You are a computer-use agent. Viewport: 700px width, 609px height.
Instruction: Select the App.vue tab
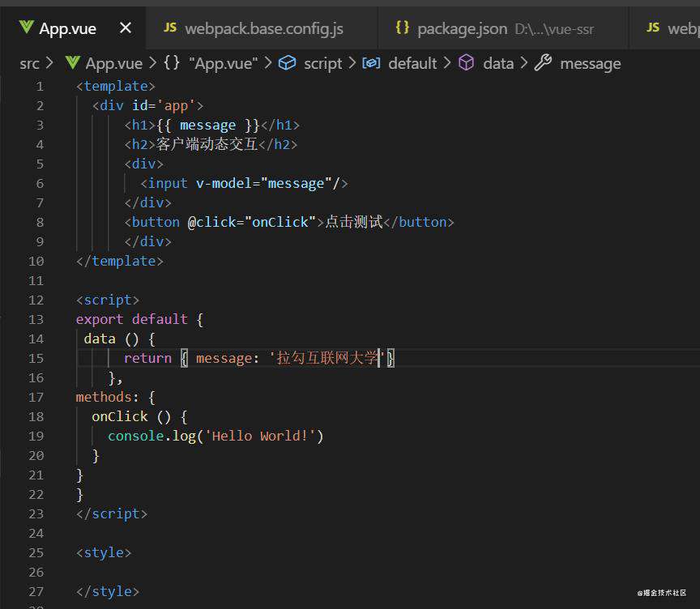tap(73, 28)
